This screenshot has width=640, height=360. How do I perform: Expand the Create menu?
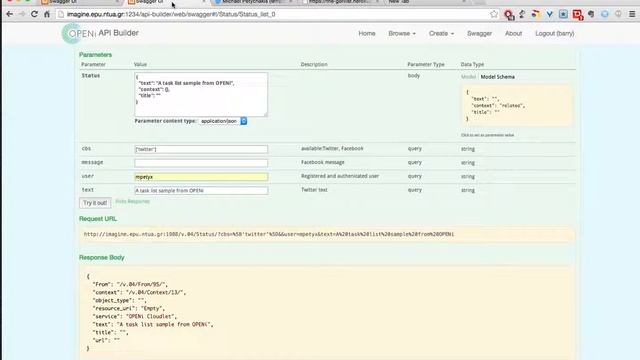(441, 33)
